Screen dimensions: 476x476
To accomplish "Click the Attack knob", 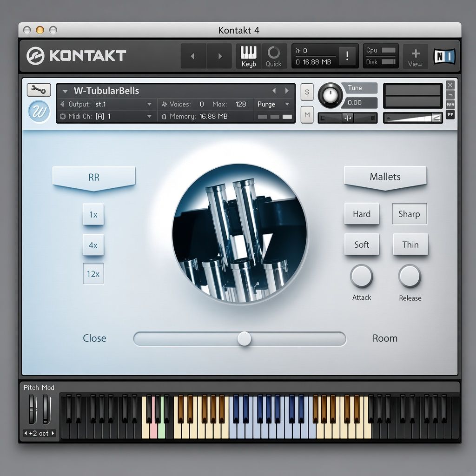I will tap(361, 276).
